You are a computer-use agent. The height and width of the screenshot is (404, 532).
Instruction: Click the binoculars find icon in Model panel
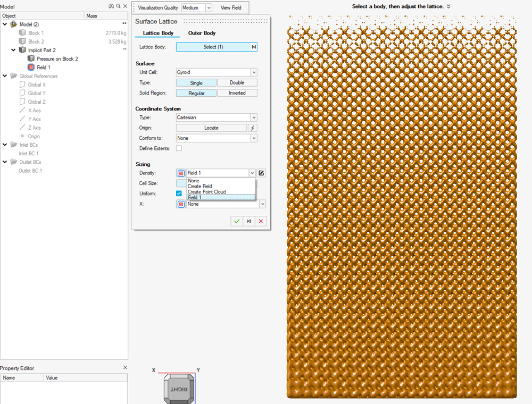(111, 6)
